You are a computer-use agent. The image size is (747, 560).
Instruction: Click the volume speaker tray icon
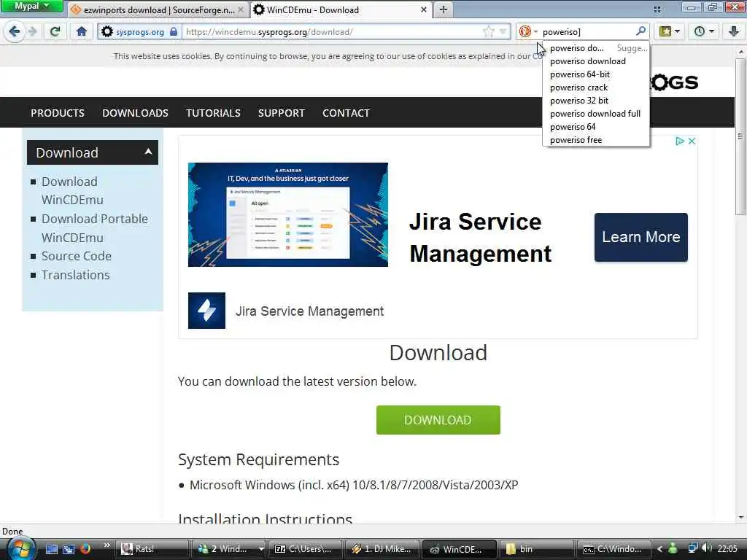(707, 548)
